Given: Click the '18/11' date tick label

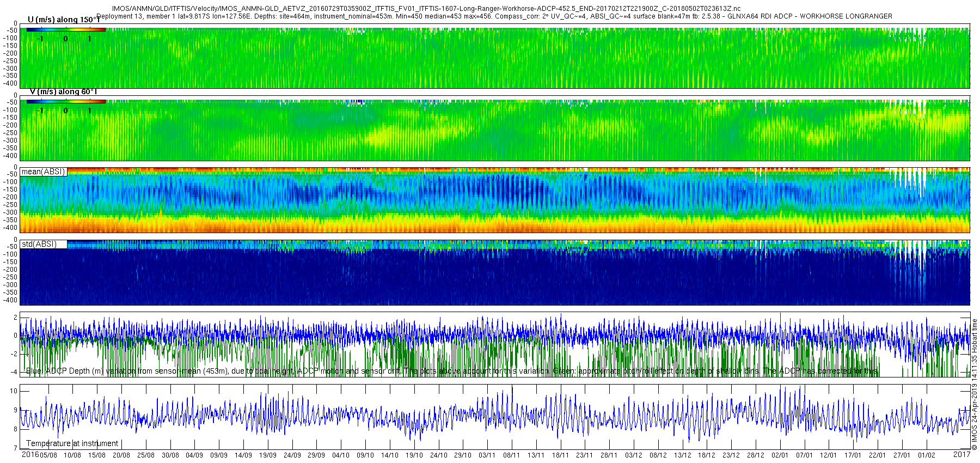Looking at the screenshot, I should coord(561,455).
